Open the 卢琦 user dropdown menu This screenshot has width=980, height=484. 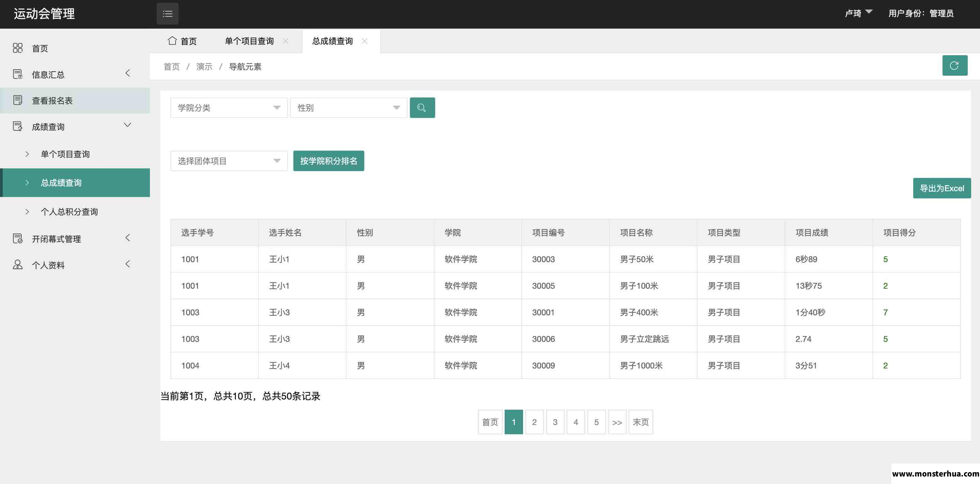(858, 13)
